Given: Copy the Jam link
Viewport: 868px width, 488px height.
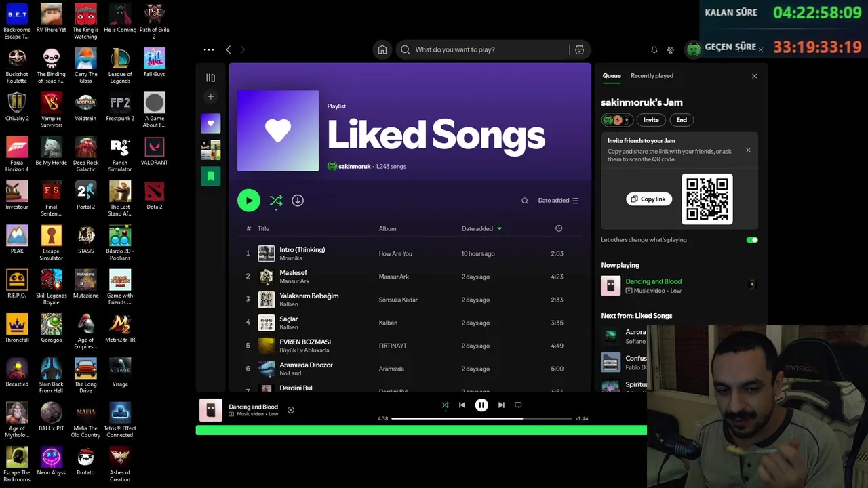Looking at the screenshot, I should pyautogui.click(x=649, y=199).
